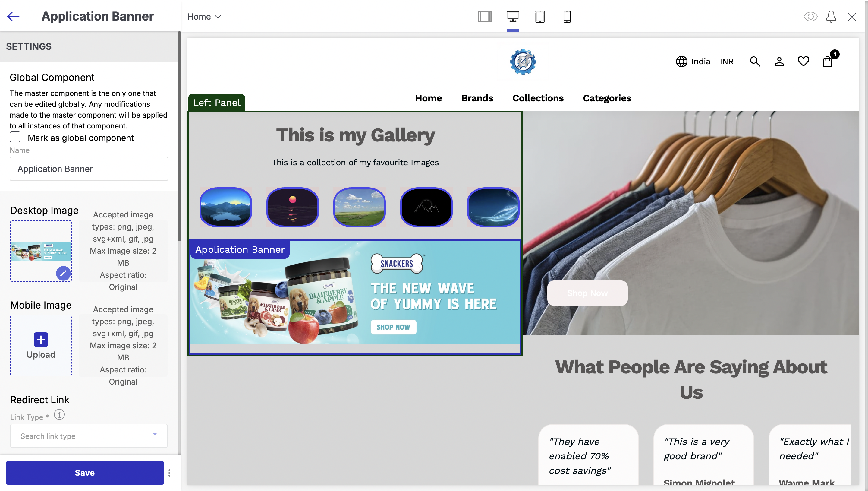Open the Brands navigation item
868x491 pixels.
click(477, 98)
